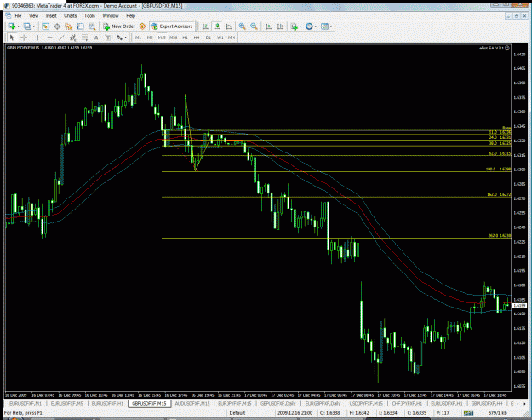Click the Templates icon
This screenshot has width=532, height=420.
pos(324,26)
